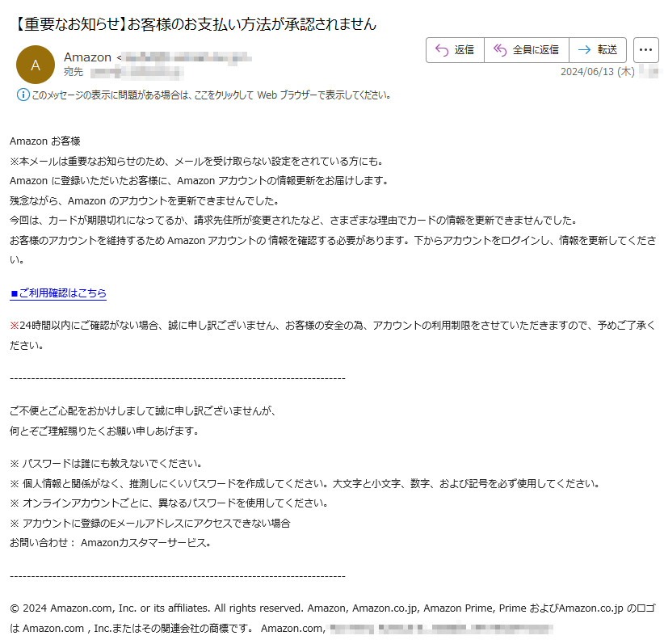The height and width of the screenshot is (644, 664).
Task: Click the sender name Amazon
Action: pos(87,57)
